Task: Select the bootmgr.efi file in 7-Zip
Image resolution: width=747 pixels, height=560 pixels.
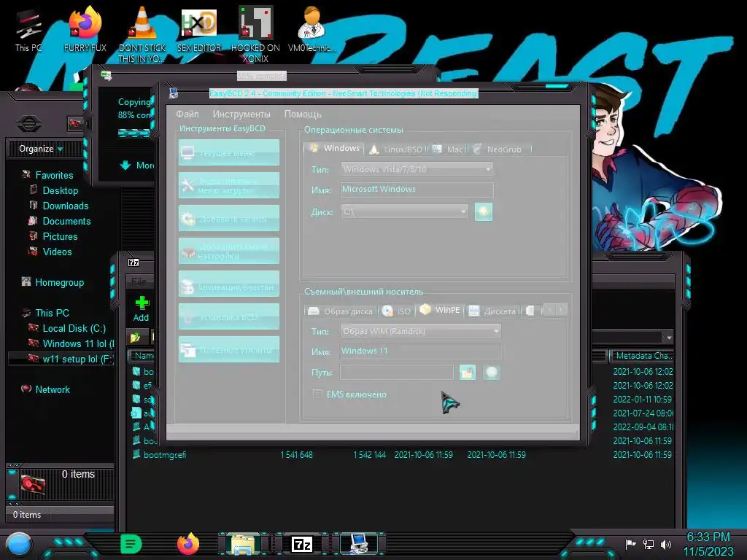Action: pyautogui.click(x=165, y=455)
